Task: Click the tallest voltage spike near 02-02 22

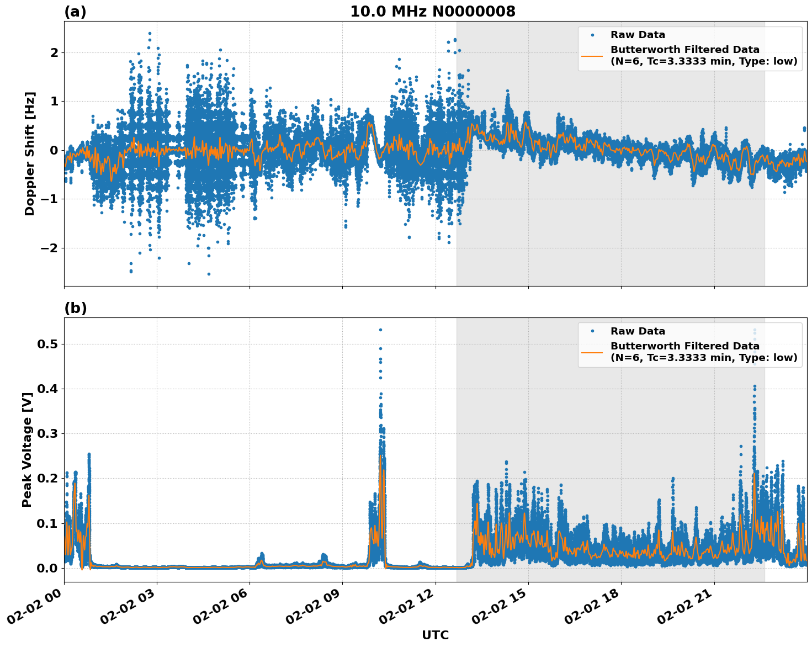Action: pyautogui.click(x=755, y=386)
